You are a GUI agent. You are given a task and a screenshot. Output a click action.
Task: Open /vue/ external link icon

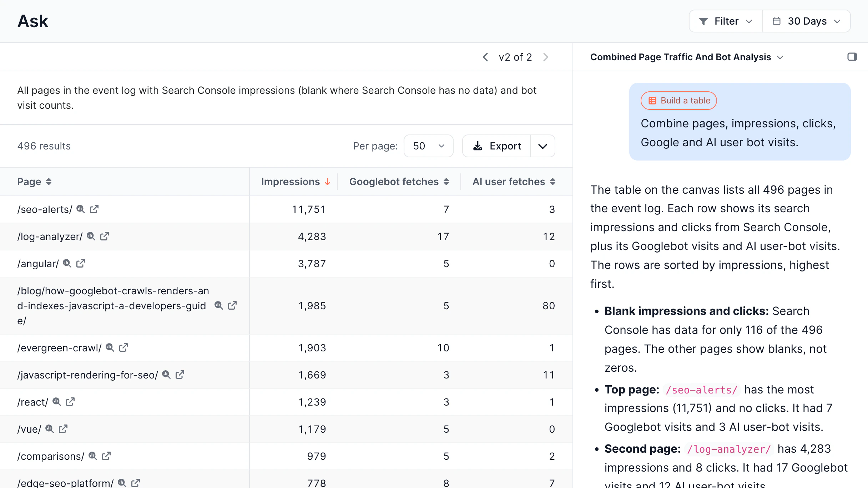point(63,429)
